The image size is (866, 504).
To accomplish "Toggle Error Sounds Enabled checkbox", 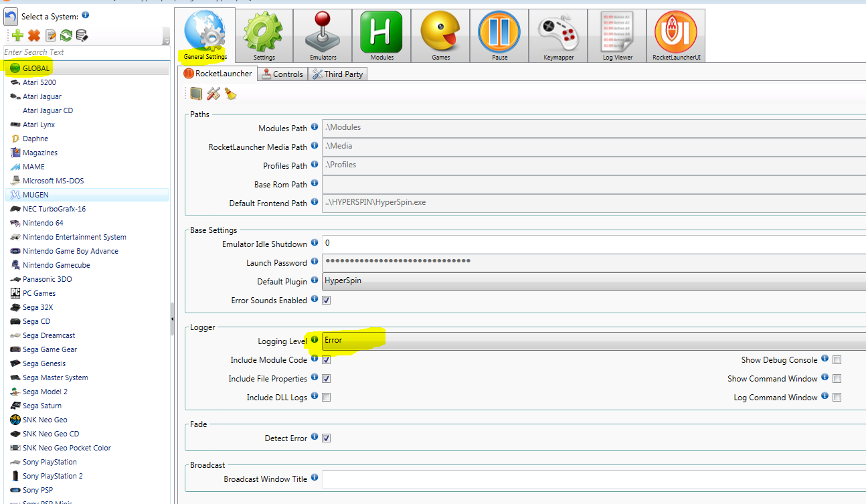I will 327,301.
